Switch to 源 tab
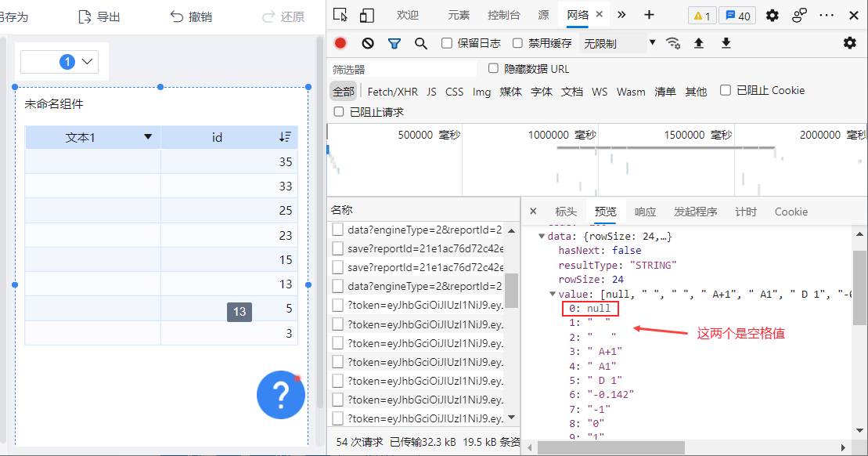Image resolution: width=868 pixels, height=456 pixels. point(544,15)
